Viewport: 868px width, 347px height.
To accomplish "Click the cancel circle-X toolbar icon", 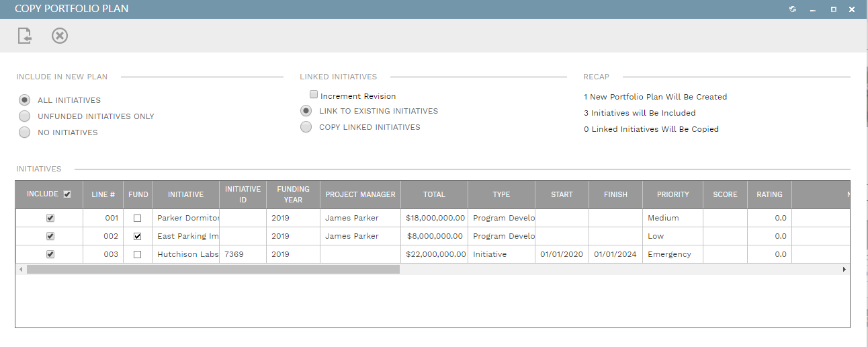I will tap(60, 36).
